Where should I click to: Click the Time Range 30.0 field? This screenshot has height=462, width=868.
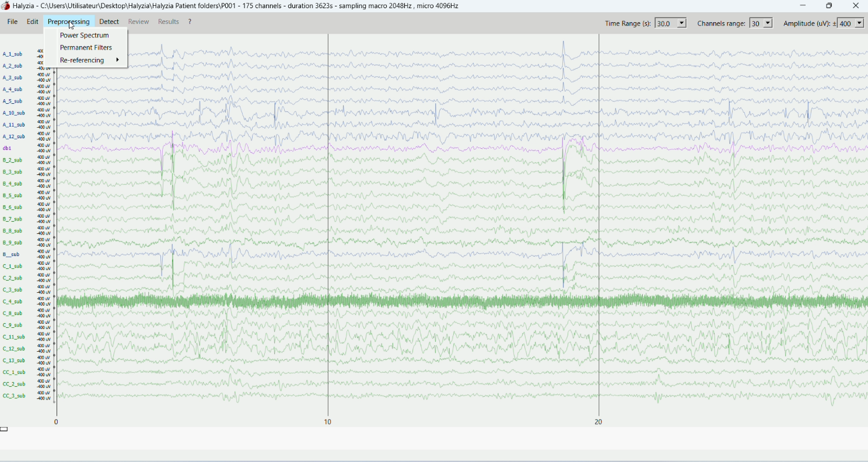click(666, 23)
